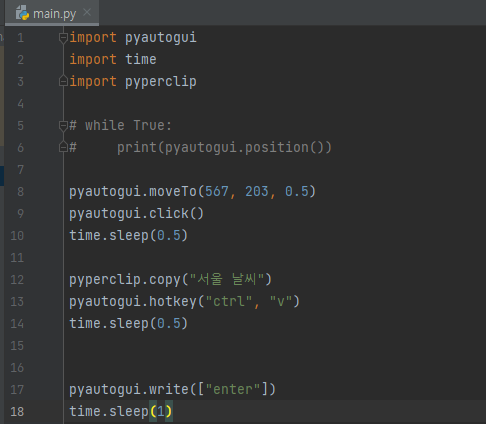Click line number 8 in the gutter

pos(21,192)
